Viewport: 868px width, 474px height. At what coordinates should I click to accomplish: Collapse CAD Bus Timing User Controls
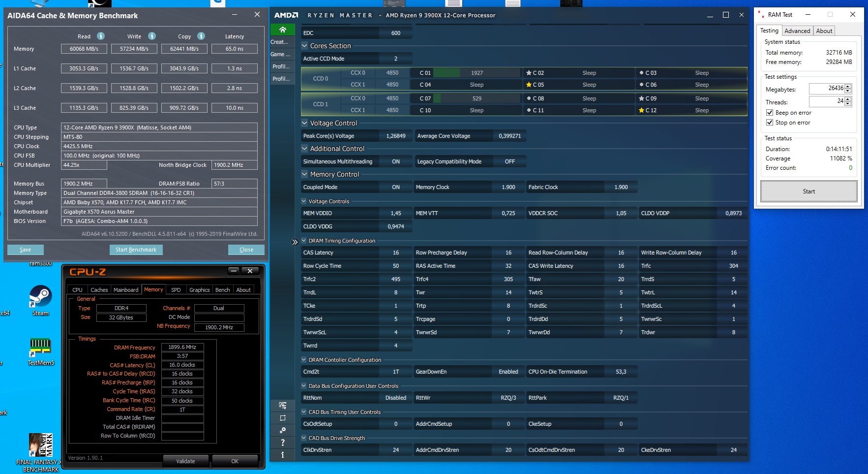pyautogui.click(x=304, y=412)
